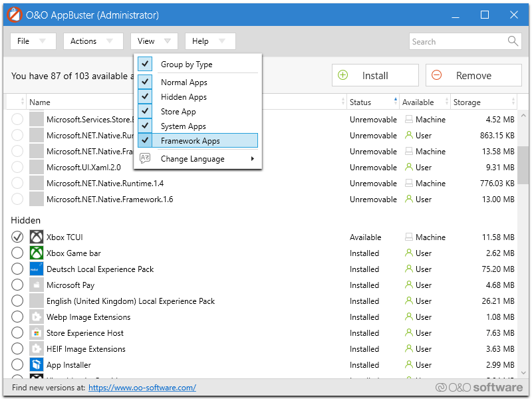Click the User icon in Xbox Game bar row
This screenshot has width=532, height=399.
pyautogui.click(x=409, y=253)
